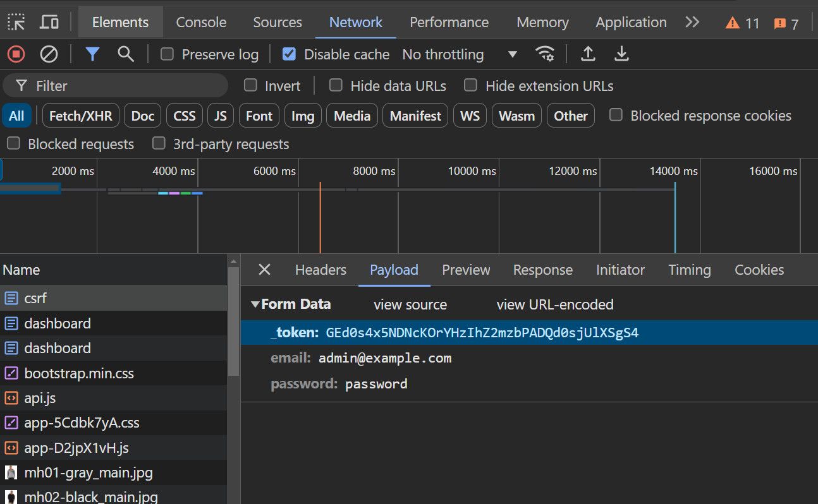The image size is (818, 504).
Task: Open network search magnifier
Action: pyautogui.click(x=126, y=54)
